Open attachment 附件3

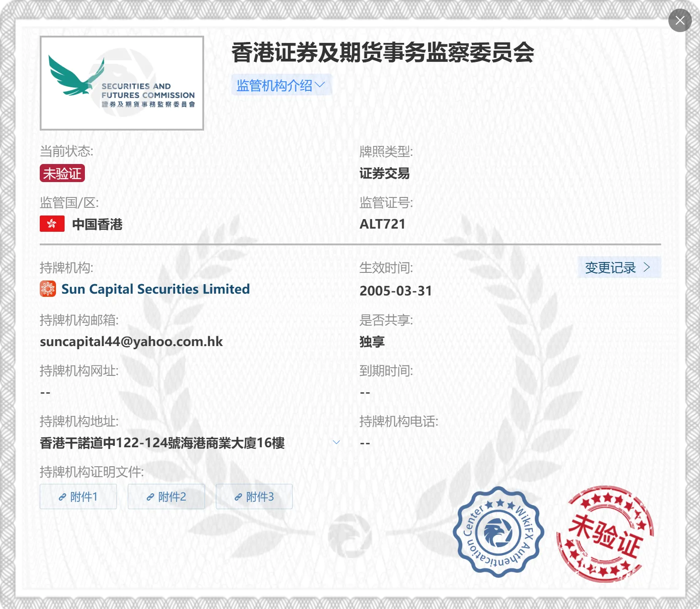(x=254, y=497)
